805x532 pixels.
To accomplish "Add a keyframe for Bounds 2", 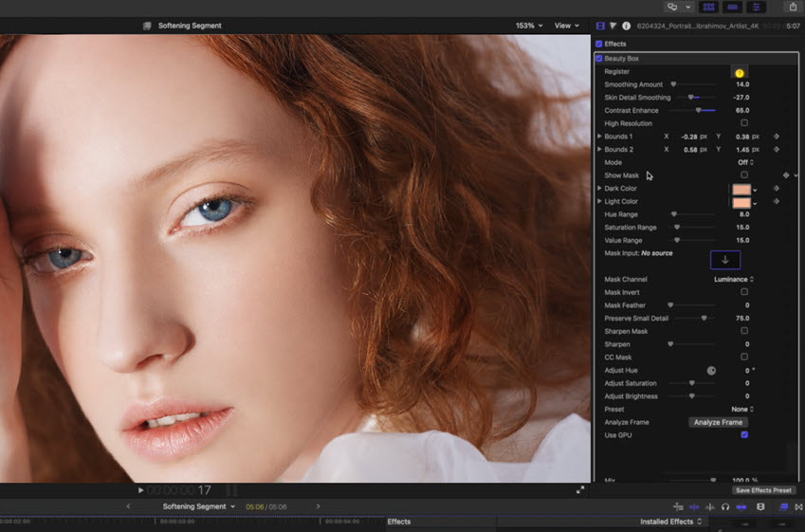I will 777,149.
